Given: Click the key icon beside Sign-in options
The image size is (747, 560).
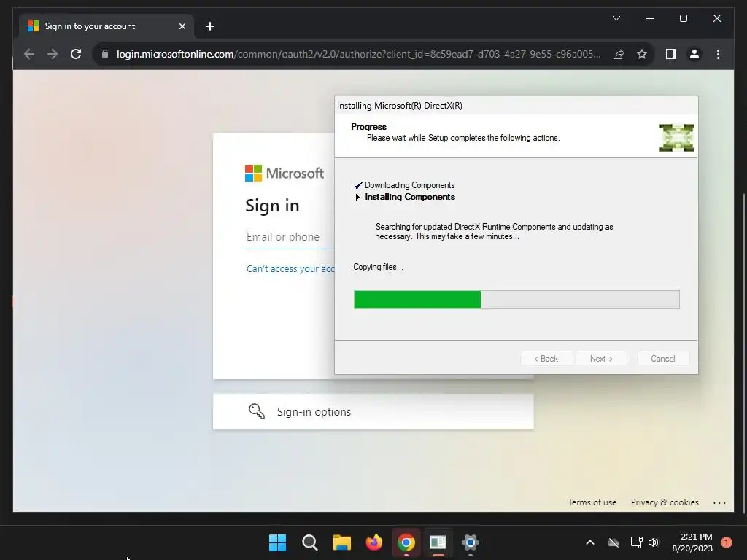Looking at the screenshot, I should point(257,411).
